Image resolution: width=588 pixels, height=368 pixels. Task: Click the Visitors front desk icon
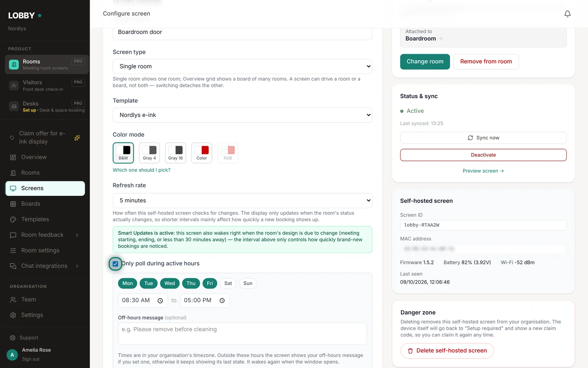(14, 85)
